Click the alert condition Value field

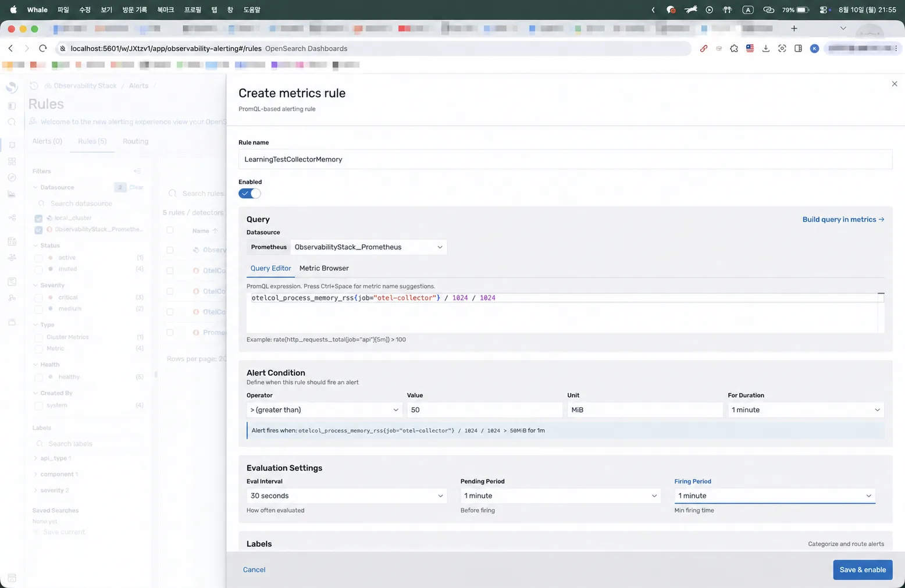pos(485,410)
